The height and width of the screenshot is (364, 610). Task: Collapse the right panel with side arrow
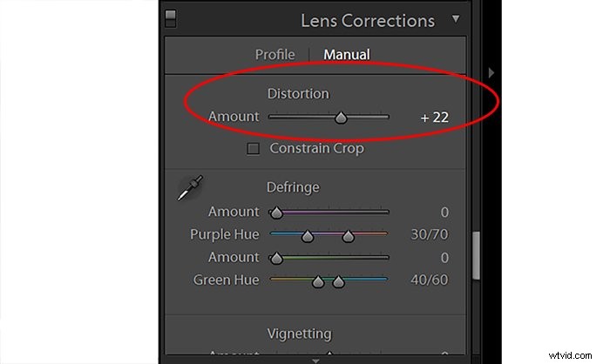(x=491, y=73)
